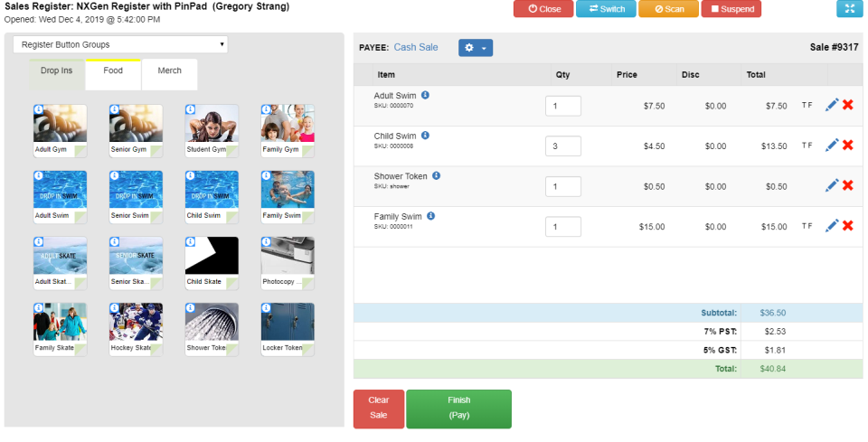Show info for Family Swim line item
Screen dimensions: 868x442
(430, 216)
